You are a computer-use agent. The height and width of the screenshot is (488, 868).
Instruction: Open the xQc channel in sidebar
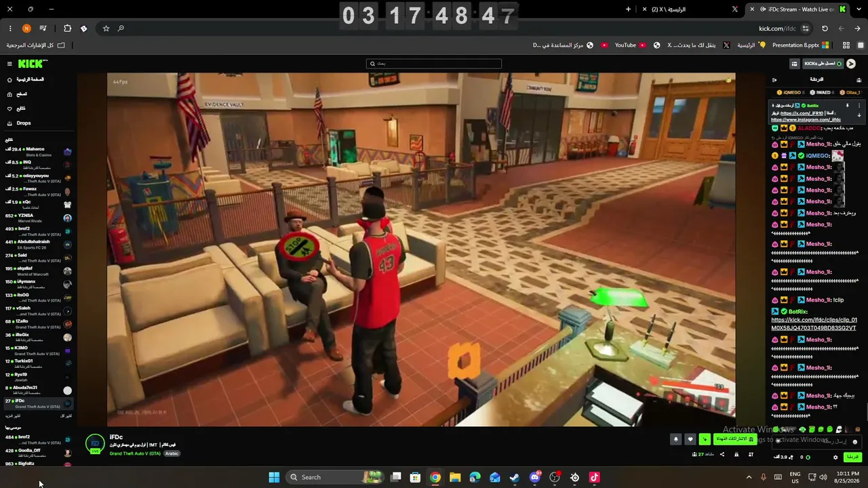point(37,204)
